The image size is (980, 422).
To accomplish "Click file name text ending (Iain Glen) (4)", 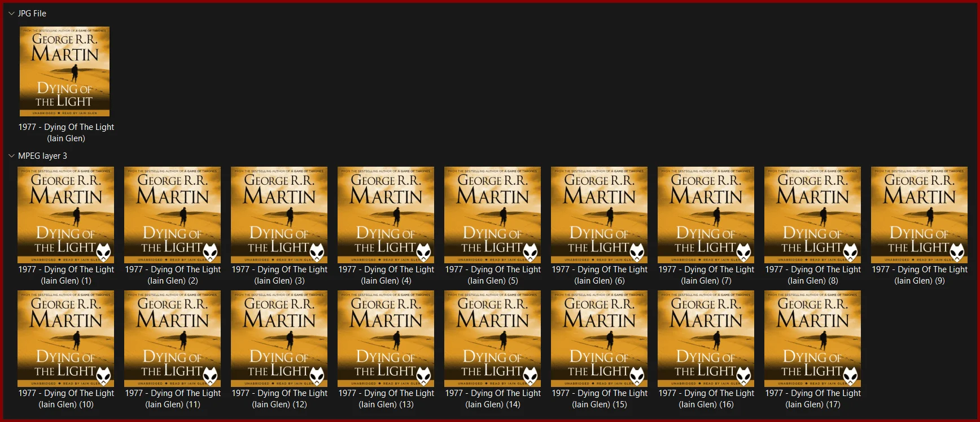I will (x=386, y=275).
